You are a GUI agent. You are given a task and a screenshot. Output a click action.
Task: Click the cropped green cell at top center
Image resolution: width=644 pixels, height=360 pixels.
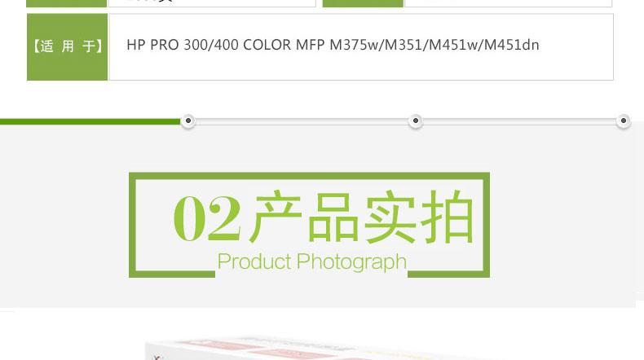click(363, 3)
